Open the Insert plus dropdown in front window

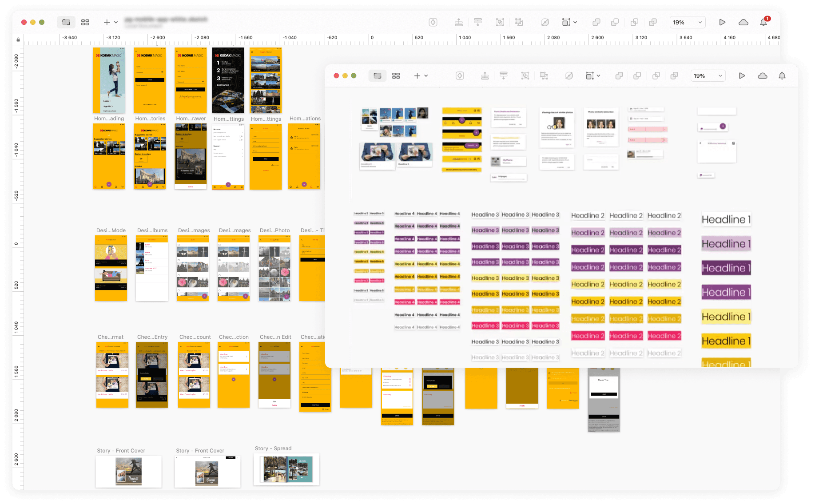(x=420, y=76)
